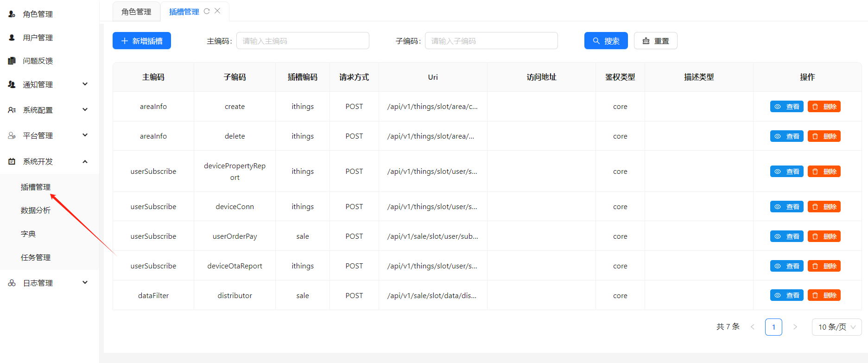Viewport: 868px width, 363px height.
Task: Click the 用户管理 sidebar icon
Action: [12, 38]
